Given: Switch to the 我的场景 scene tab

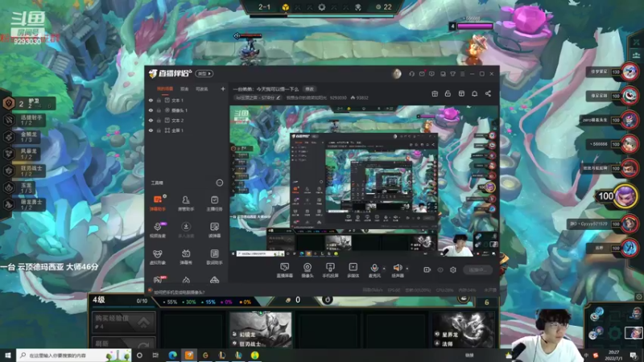Looking at the screenshot, I should 165,88.
